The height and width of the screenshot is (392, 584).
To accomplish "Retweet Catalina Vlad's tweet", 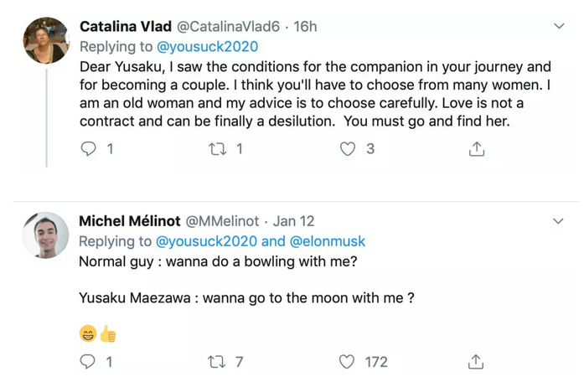I will click(x=218, y=149).
